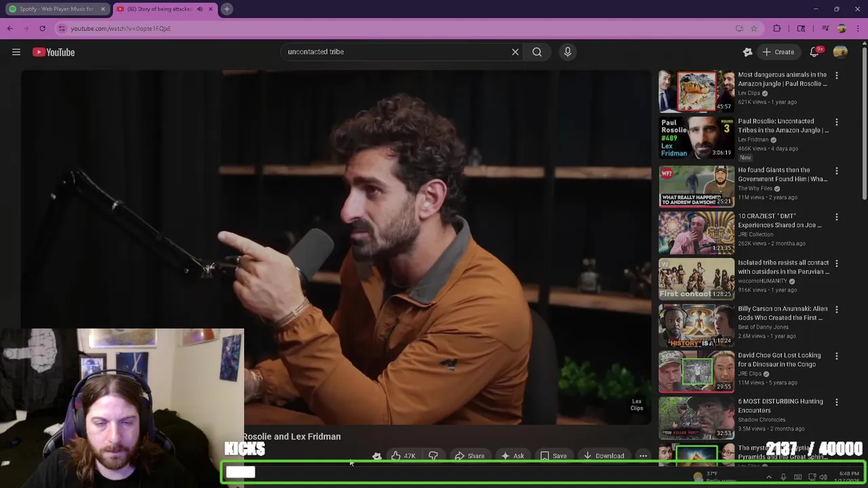This screenshot has height=488, width=868.
Task: Go to the YouTube home logo
Action: pyautogui.click(x=54, y=52)
